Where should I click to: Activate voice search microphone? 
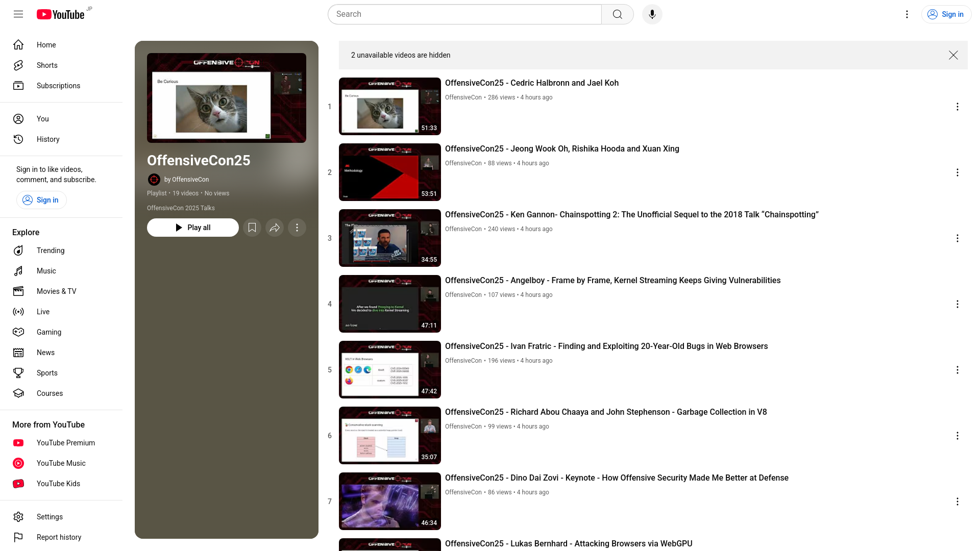coord(652,14)
